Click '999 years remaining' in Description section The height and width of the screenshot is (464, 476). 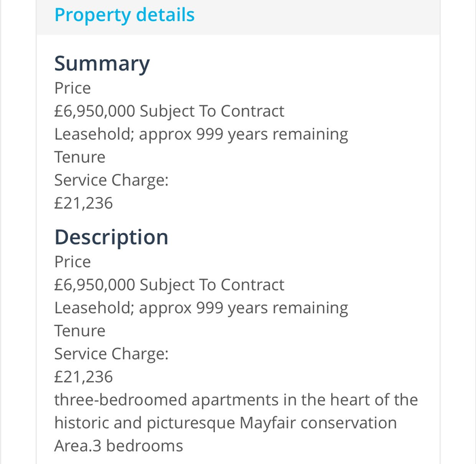272,308
